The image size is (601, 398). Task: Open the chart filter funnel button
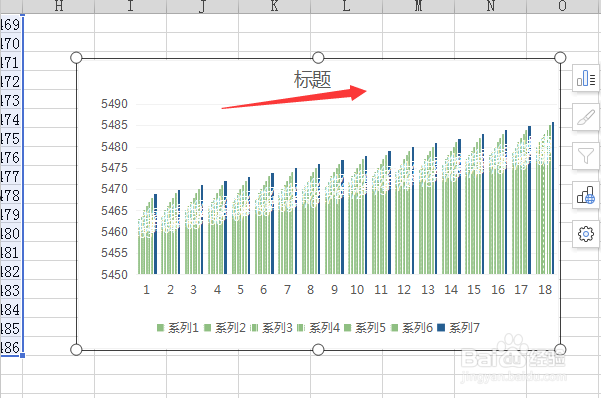[x=586, y=156]
